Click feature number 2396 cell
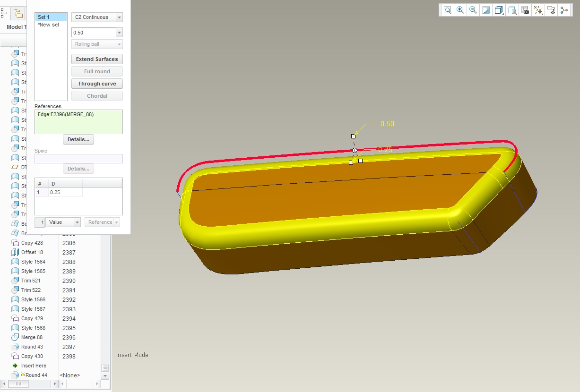This screenshot has height=392, width=580. coord(69,337)
